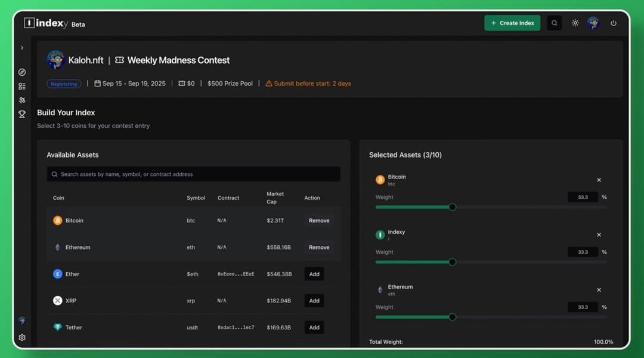Image resolution: width=644 pixels, height=358 pixels.
Task: Open the trophy contests icon in sidebar
Action: 22,115
